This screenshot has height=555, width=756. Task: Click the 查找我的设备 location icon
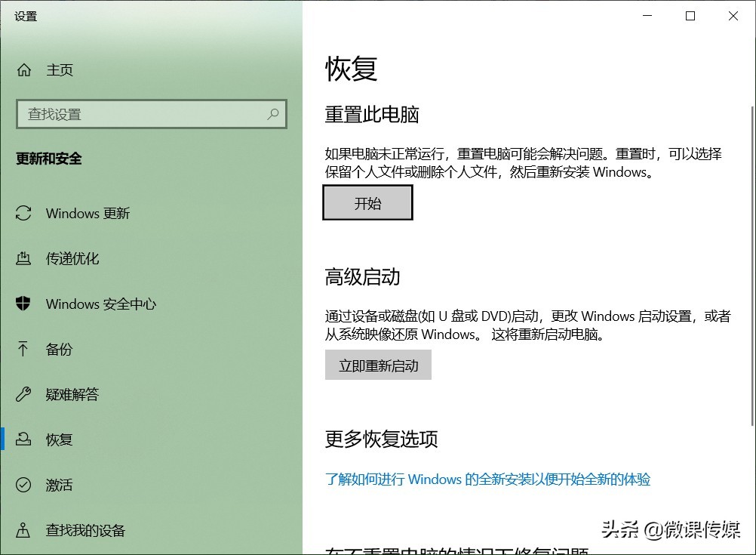23,530
